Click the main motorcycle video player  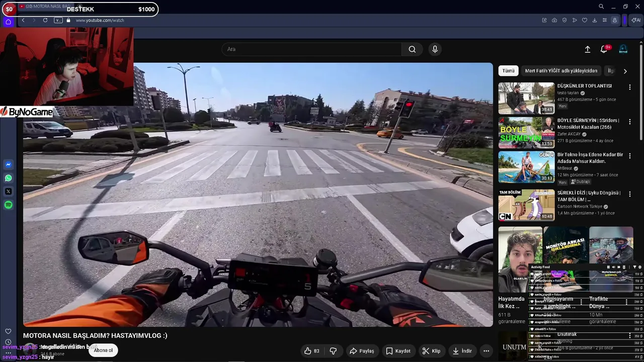pos(258,195)
